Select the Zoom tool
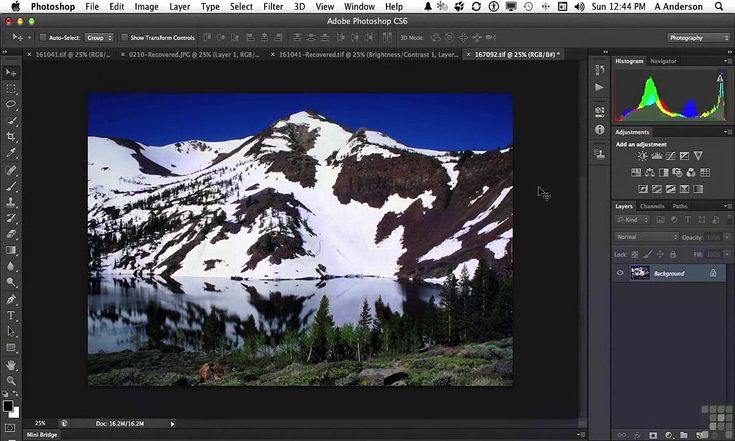Image resolution: width=735 pixels, height=441 pixels. click(x=10, y=381)
